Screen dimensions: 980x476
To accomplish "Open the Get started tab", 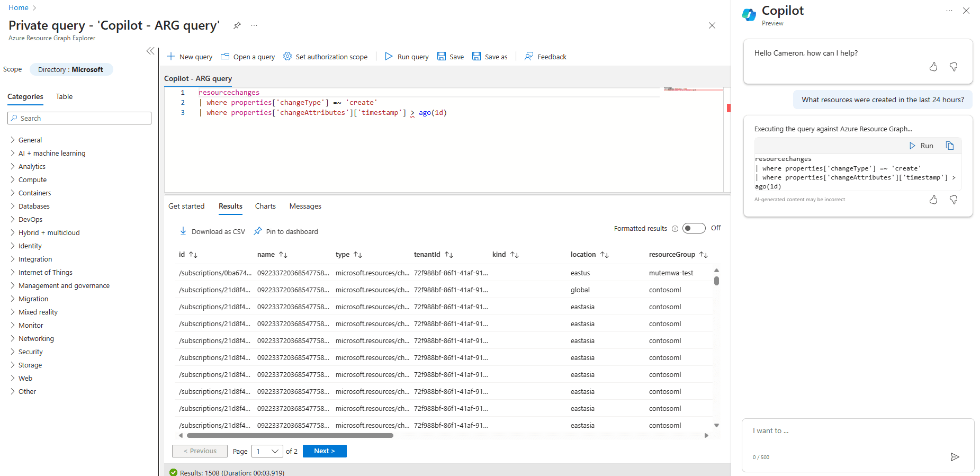I will point(186,206).
